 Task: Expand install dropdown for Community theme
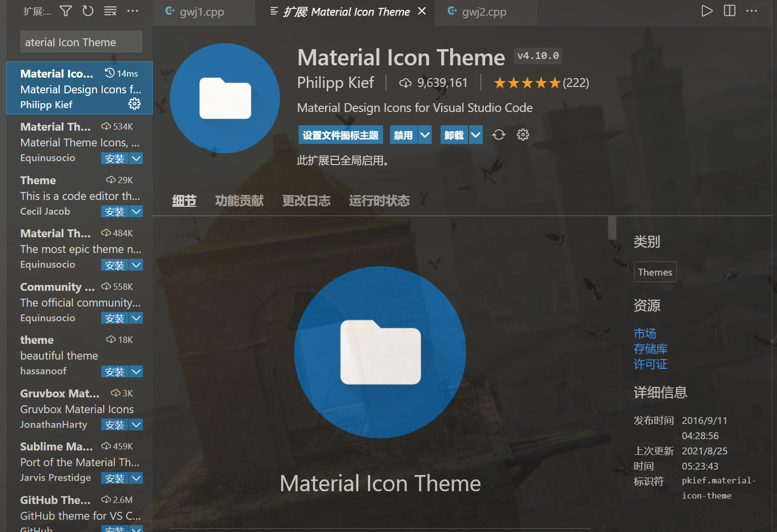[x=137, y=318]
